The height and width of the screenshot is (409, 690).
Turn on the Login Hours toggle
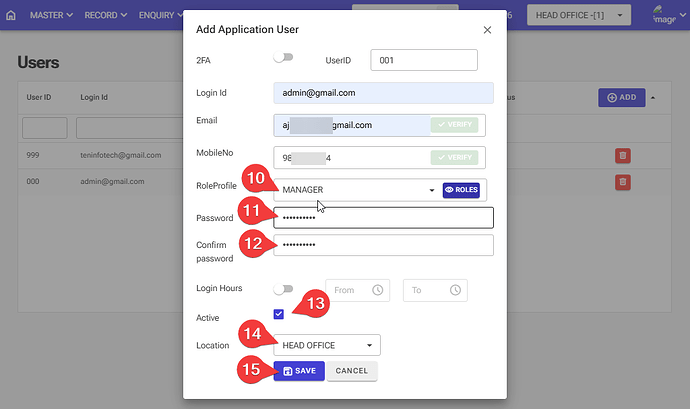[283, 289]
